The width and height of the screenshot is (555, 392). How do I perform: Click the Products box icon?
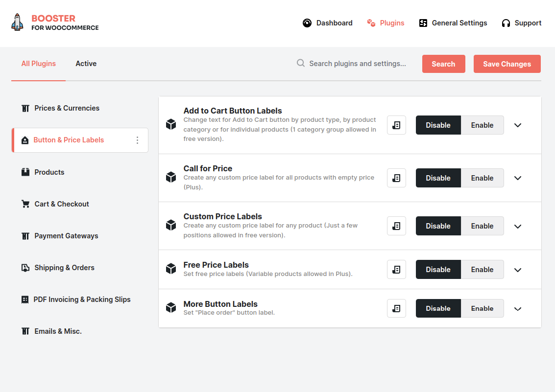point(25,172)
